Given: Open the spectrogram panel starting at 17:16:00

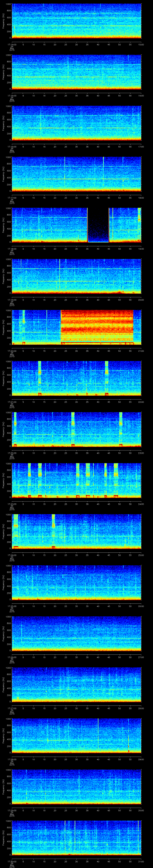Looking at the screenshot, I should tap(76, 123).
